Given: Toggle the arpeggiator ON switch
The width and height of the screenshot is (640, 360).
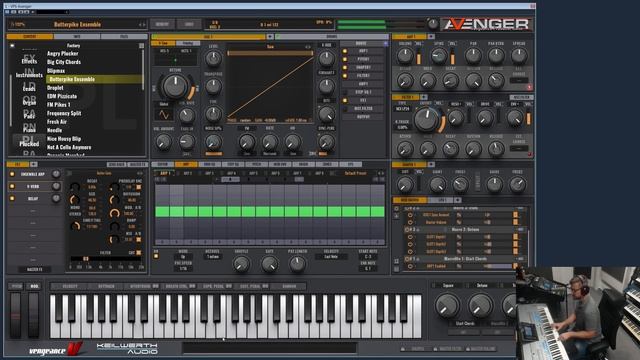Looking at the screenshot, I should tap(156, 256).
